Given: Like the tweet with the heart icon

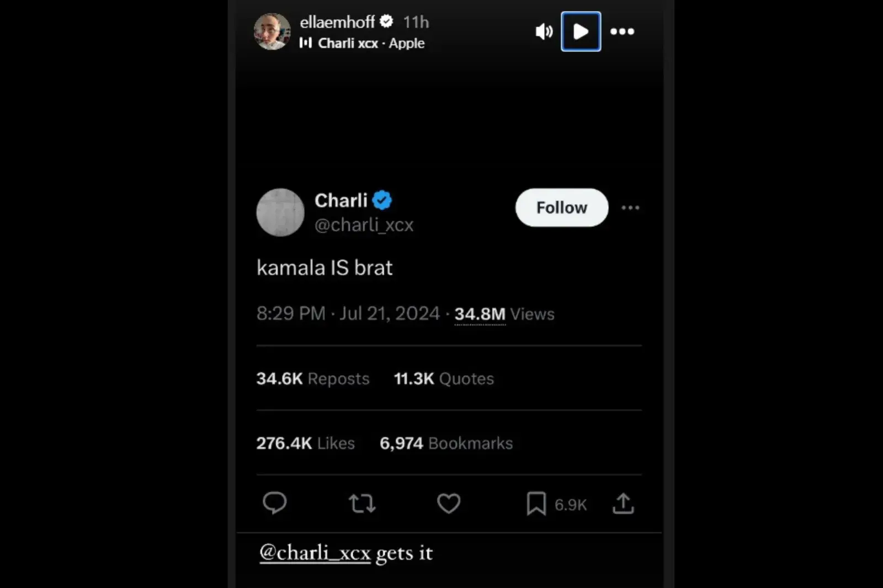Looking at the screenshot, I should (x=449, y=504).
